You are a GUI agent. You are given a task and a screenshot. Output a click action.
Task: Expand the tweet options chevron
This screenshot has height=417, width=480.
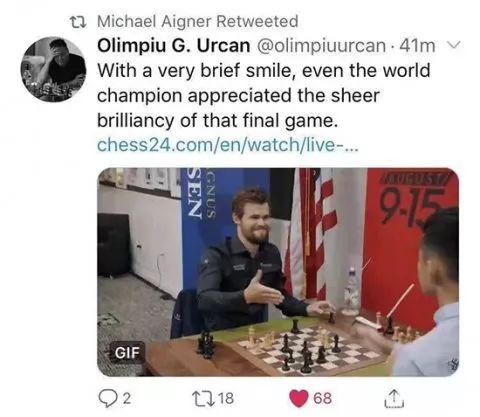click(x=453, y=45)
